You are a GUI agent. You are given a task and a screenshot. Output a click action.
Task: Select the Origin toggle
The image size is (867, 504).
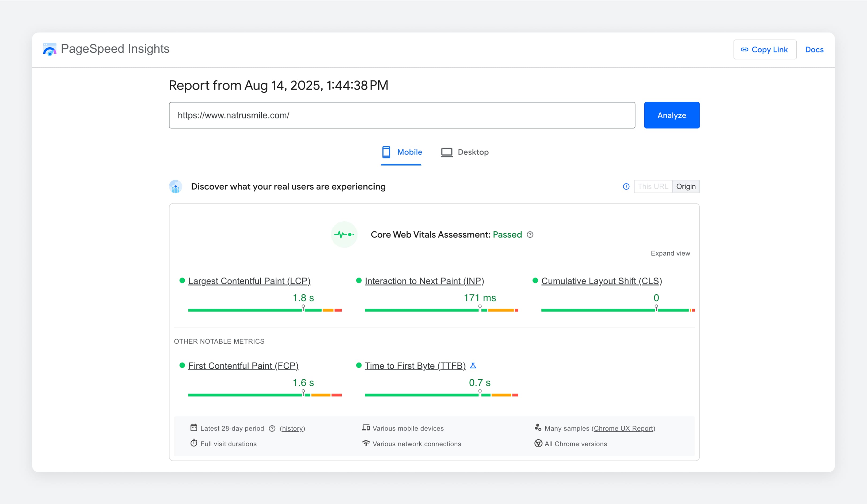tap(686, 186)
